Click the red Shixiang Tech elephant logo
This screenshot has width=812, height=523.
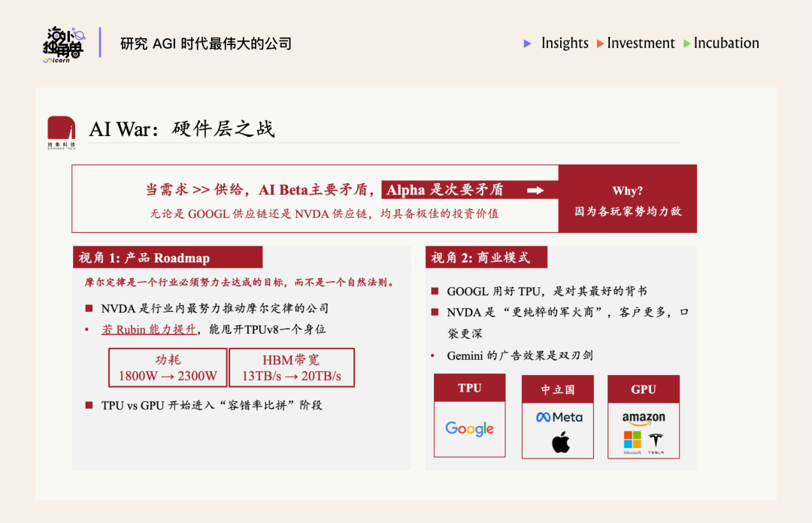(61, 129)
